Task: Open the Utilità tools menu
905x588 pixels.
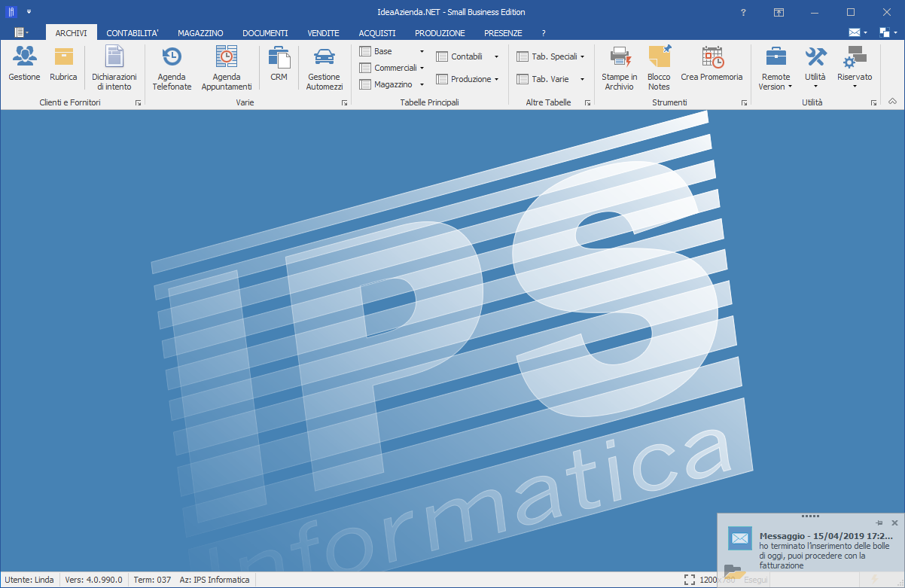Action: pos(815,69)
